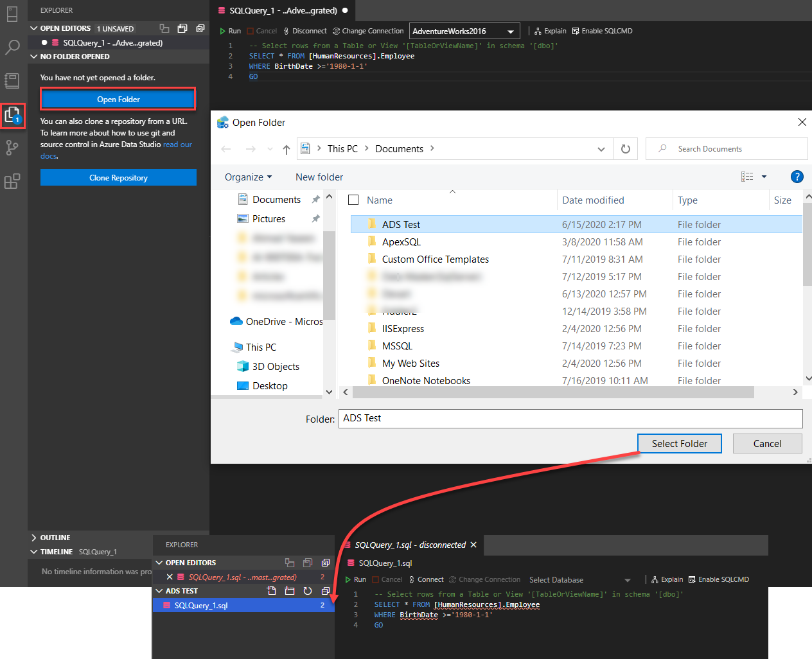Click Close All Editors icon in top Explorer
The image size is (812, 659).
point(200,28)
